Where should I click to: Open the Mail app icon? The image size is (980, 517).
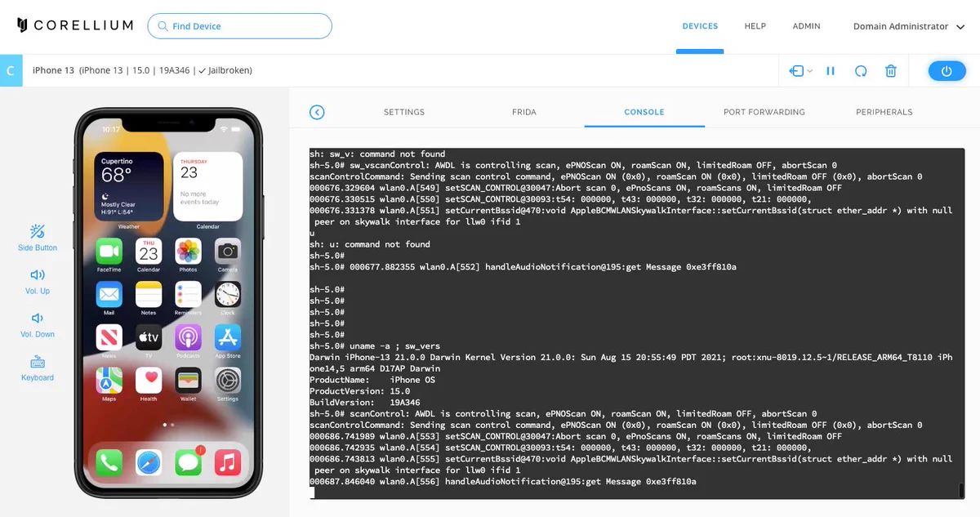109,295
